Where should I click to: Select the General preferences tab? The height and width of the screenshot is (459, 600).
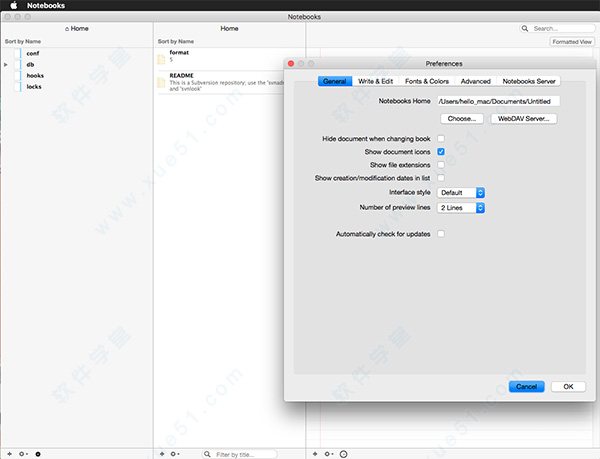[335, 81]
